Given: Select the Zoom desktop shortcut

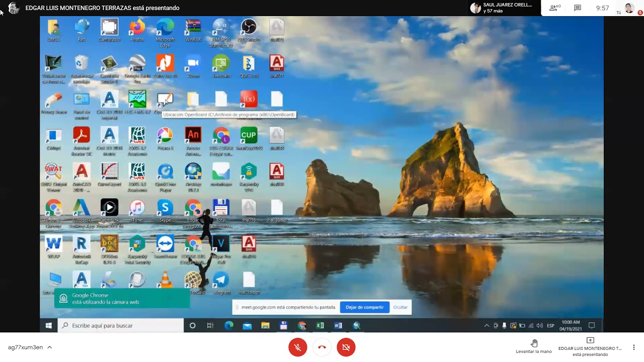Looking at the screenshot, I should click(x=193, y=66).
